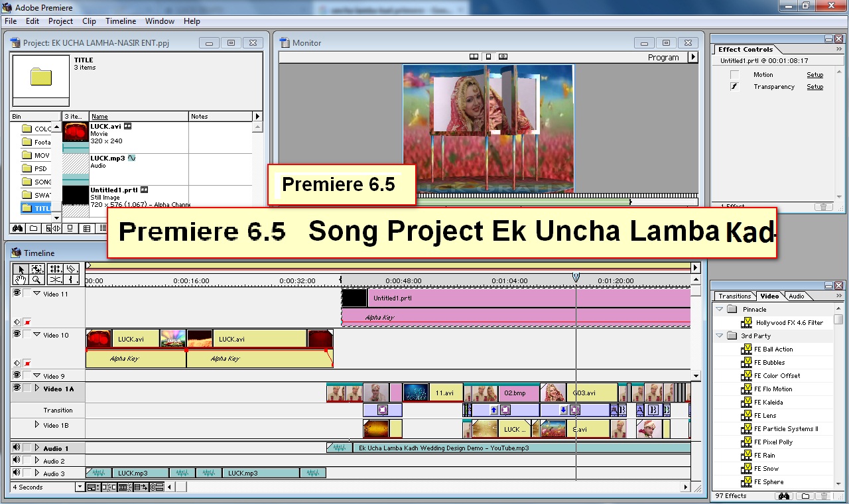Open the Timeline menu
The image size is (849, 504).
point(121,21)
